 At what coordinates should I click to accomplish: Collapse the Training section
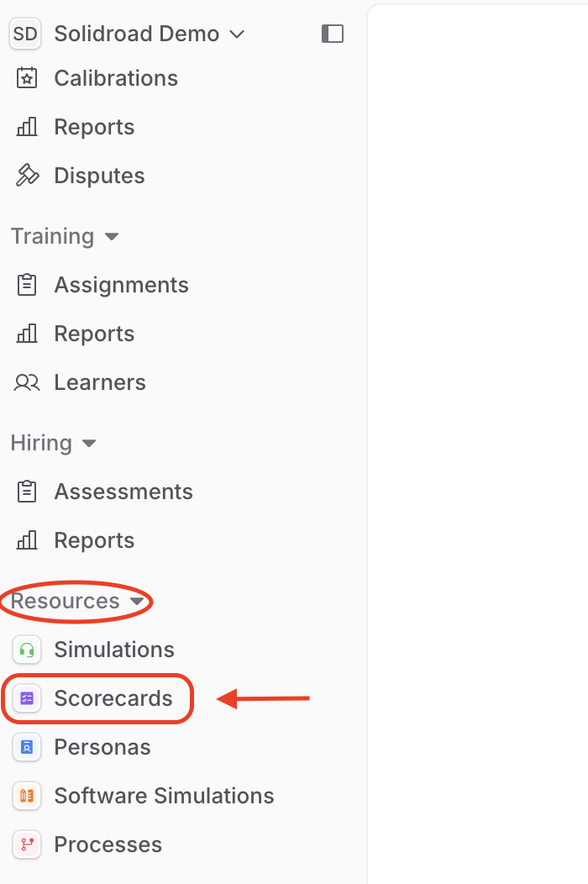tap(65, 236)
